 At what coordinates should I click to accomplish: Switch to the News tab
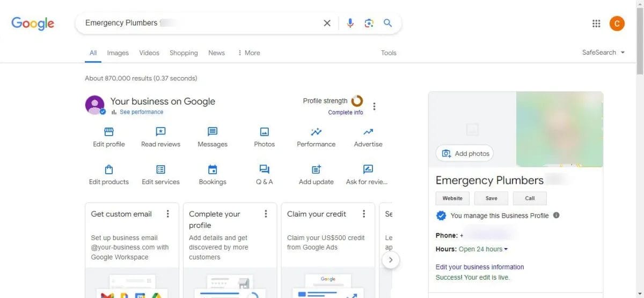coord(216,53)
